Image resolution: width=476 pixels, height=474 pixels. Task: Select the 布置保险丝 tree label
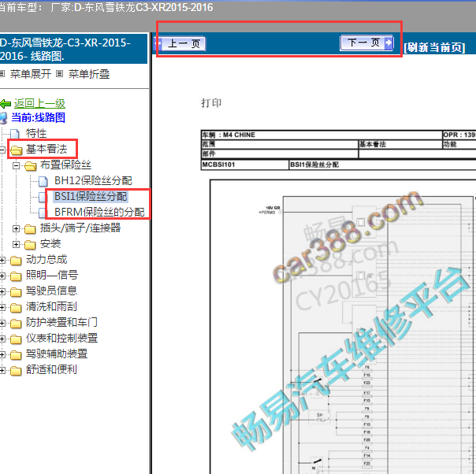click(65, 165)
